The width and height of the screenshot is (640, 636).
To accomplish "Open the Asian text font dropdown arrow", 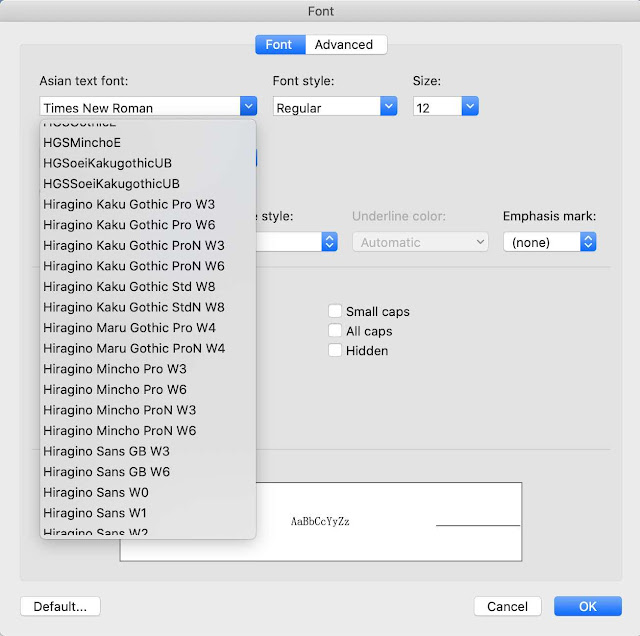I will (249, 107).
